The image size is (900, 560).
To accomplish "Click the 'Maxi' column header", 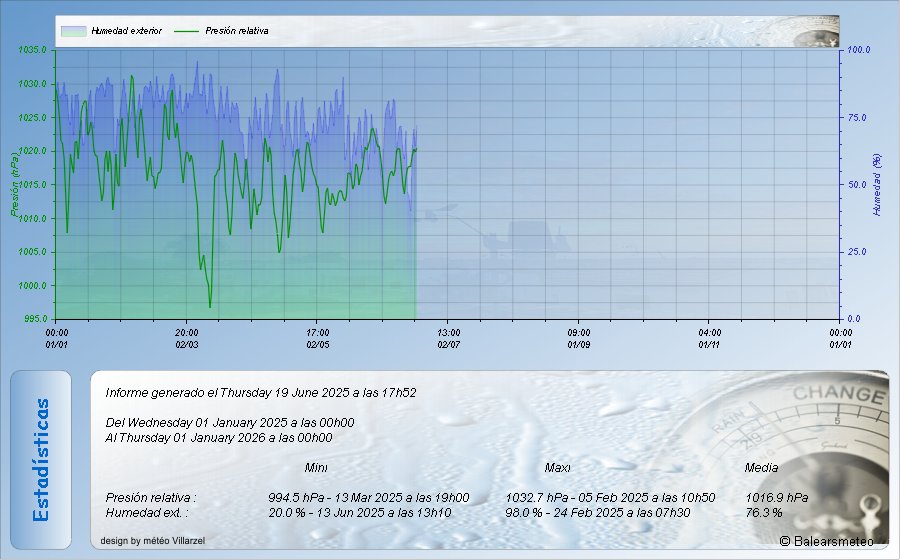I will point(557,468).
